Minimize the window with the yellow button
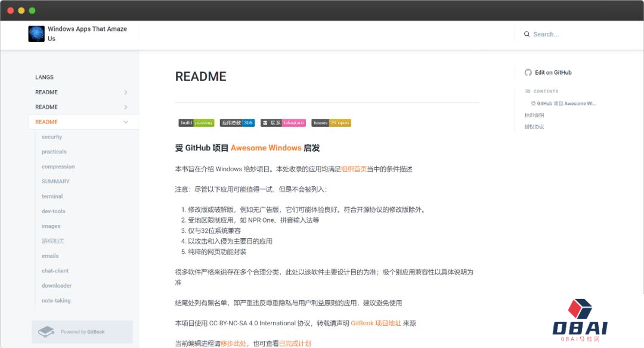 (21, 10)
